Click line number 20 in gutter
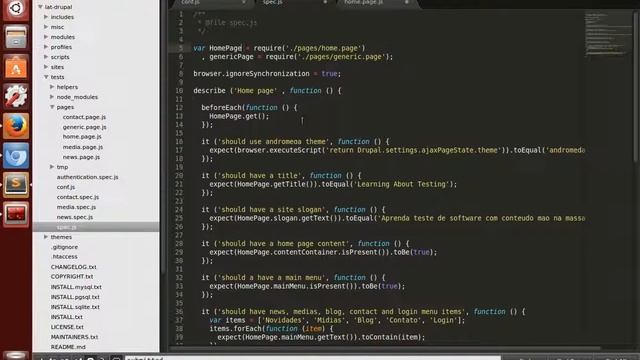 point(179,176)
